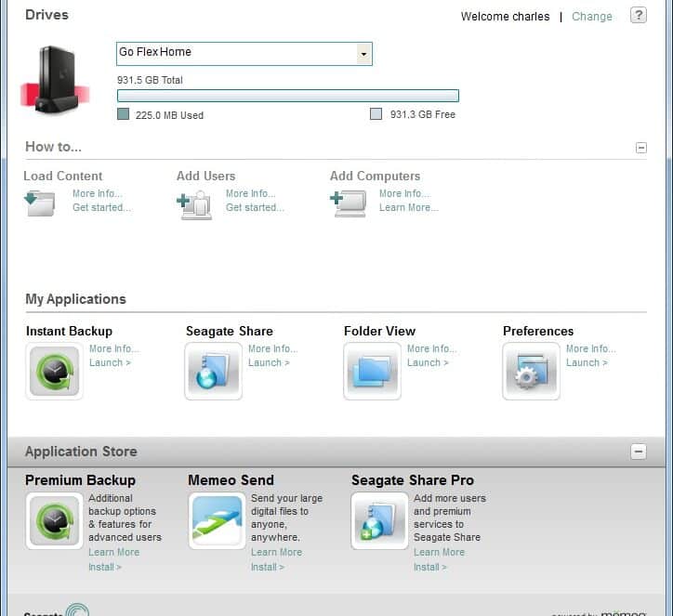Click the Add Computers laptop icon
This screenshot has height=616, width=673.
(348, 203)
